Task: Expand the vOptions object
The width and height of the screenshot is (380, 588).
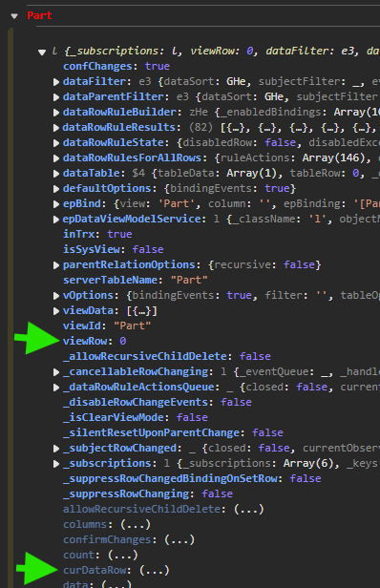Action: pos(56,296)
